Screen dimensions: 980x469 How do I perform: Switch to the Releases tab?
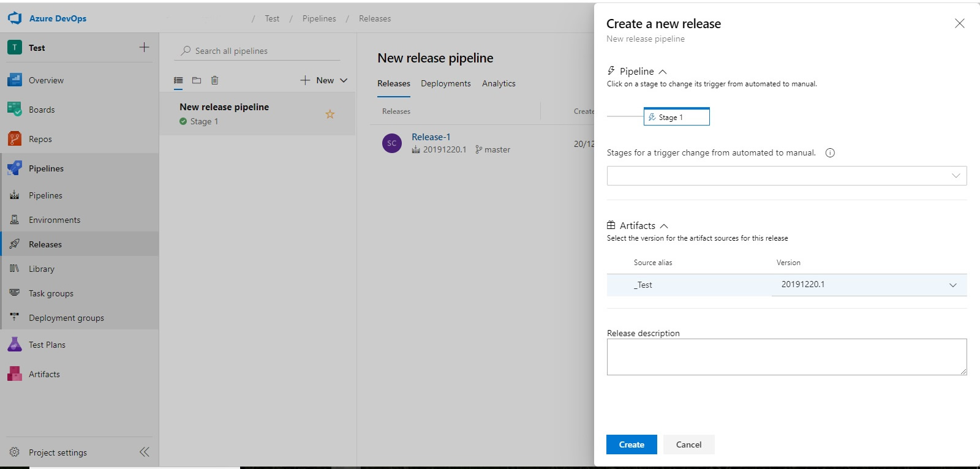tap(394, 83)
